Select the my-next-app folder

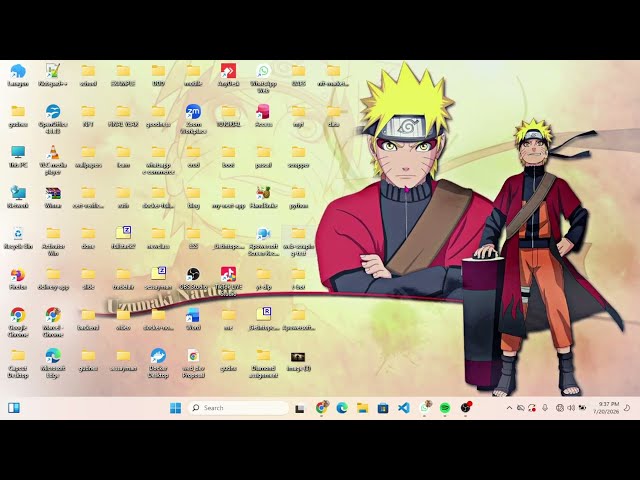[228, 197]
